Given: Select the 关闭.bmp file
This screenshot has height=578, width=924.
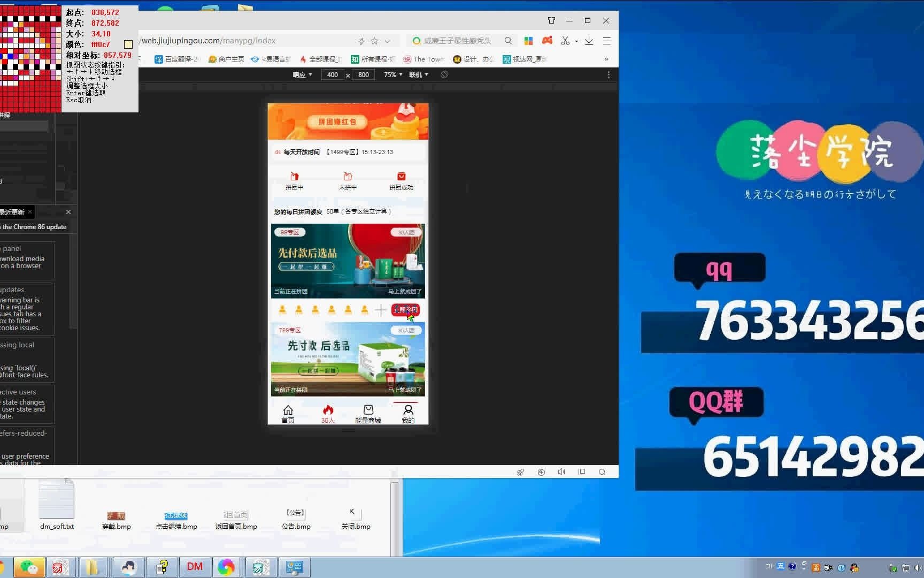Looking at the screenshot, I should coord(356,518).
